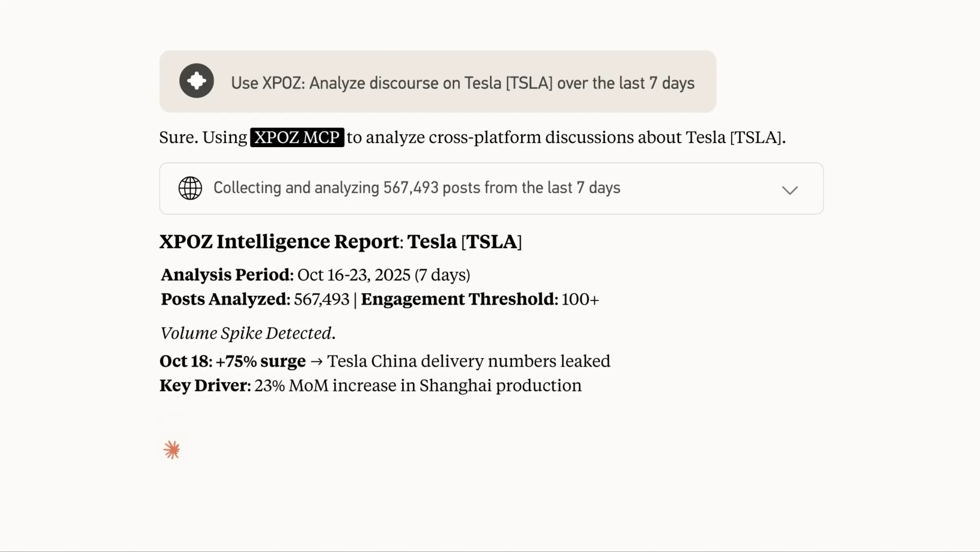Image resolution: width=980 pixels, height=552 pixels.
Task: Click the 'Oct 16-23, 2025 (7 days)' date range
Action: (383, 275)
